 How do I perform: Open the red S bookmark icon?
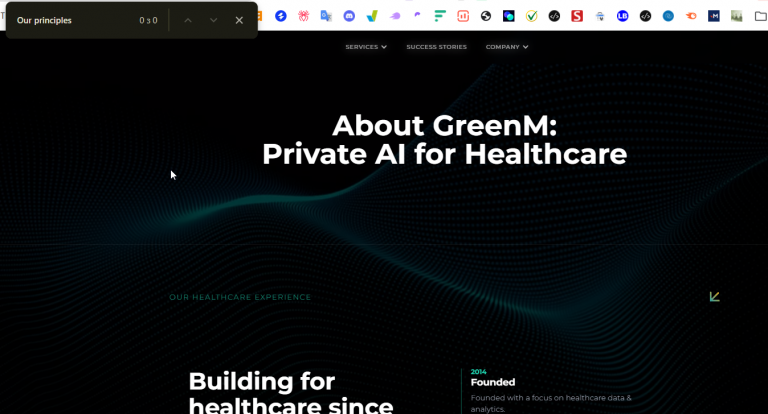(577, 16)
